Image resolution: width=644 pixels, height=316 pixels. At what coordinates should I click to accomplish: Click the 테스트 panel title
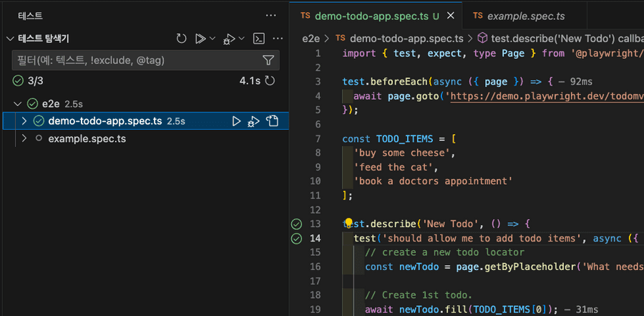[x=30, y=16]
